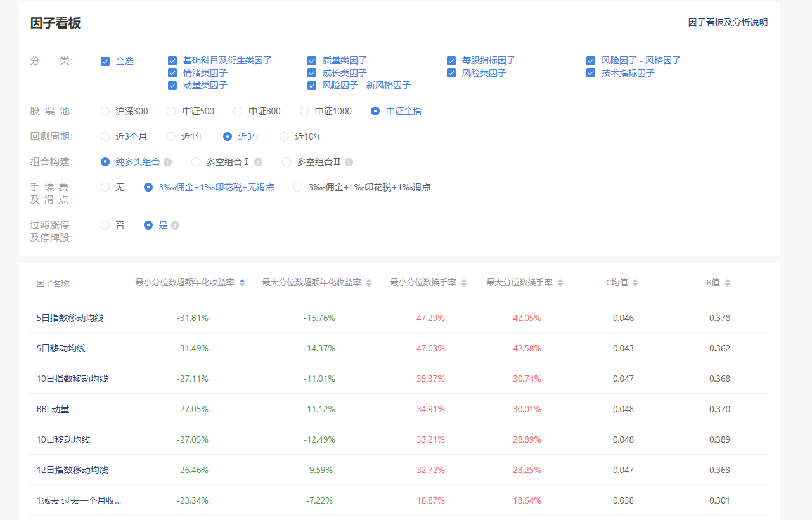Select 沪深300 stock pool
The image size is (812, 520).
click(105, 111)
